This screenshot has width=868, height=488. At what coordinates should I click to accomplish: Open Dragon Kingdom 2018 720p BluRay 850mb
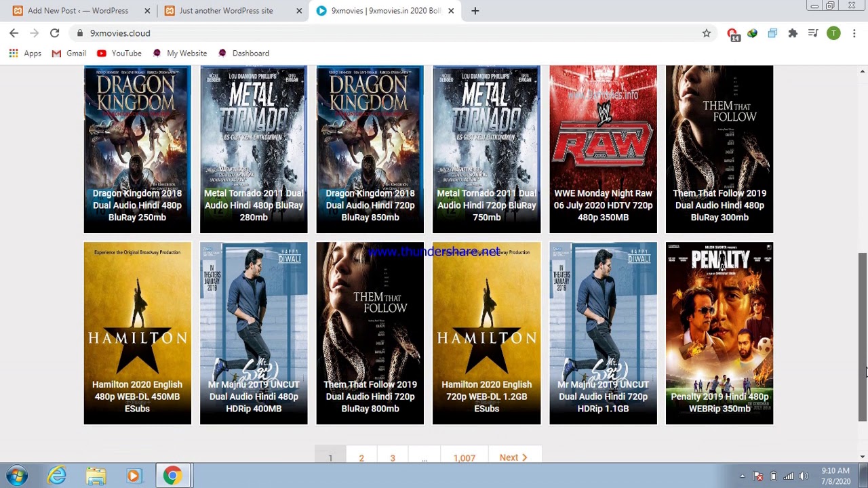point(370,149)
